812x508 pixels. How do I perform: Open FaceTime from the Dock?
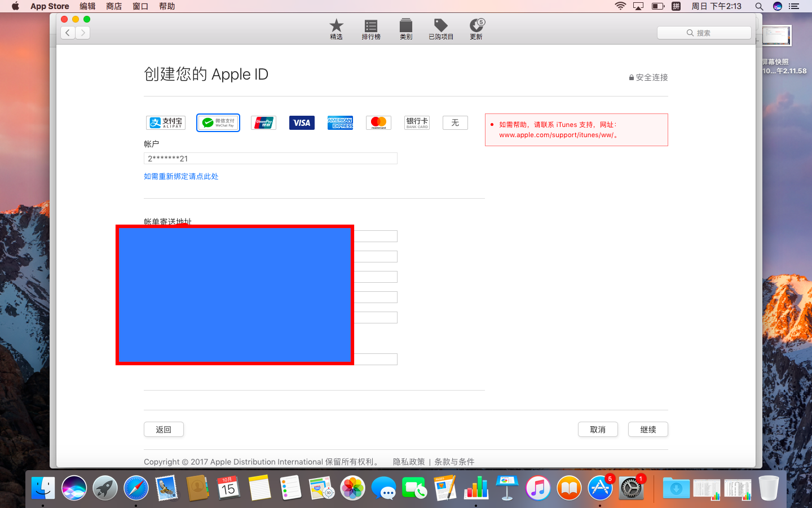click(x=414, y=488)
